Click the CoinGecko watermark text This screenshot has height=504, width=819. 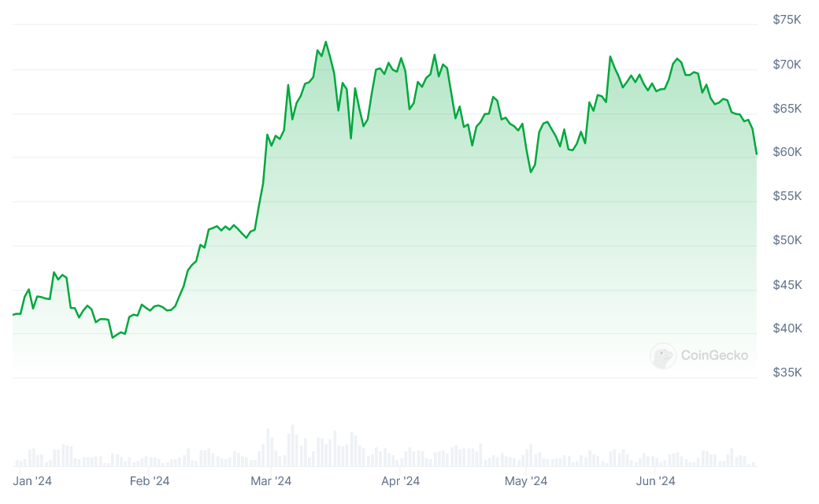point(714,356)
